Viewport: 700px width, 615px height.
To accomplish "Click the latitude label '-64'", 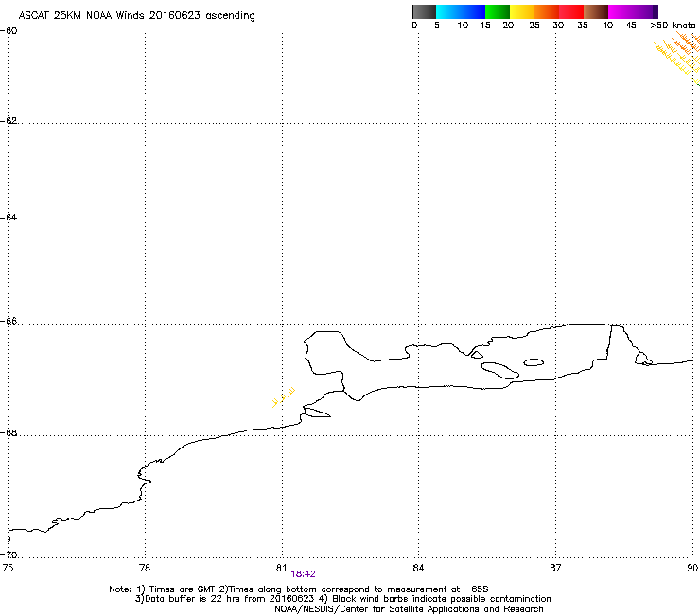I will (x=9, y=217).
